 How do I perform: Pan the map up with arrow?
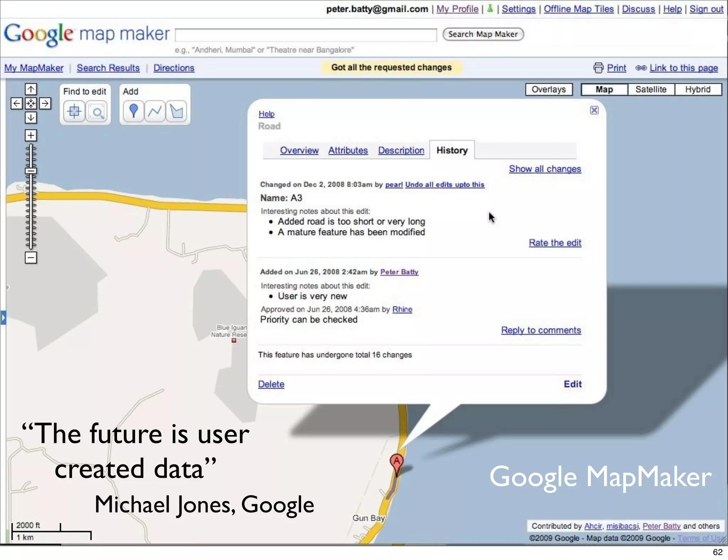(x=31, y=89)
